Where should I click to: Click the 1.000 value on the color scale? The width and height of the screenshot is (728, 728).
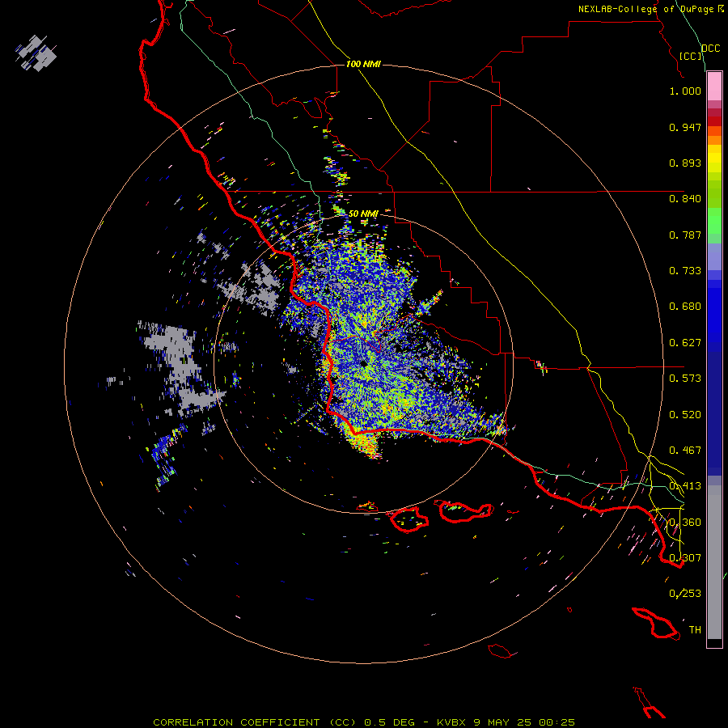pos(685,91)
